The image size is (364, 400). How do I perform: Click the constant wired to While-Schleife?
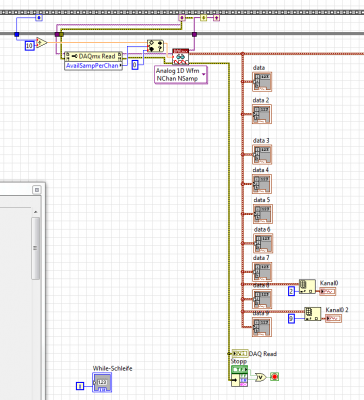80,386
